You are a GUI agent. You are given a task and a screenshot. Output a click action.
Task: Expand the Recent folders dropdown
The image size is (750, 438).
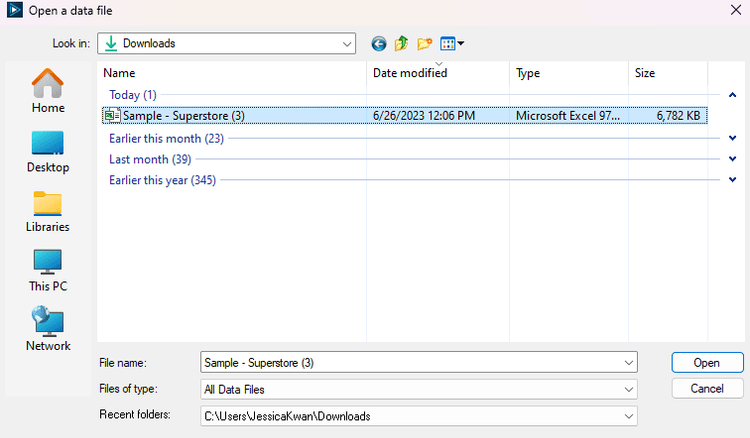click(x=628, y=415)
